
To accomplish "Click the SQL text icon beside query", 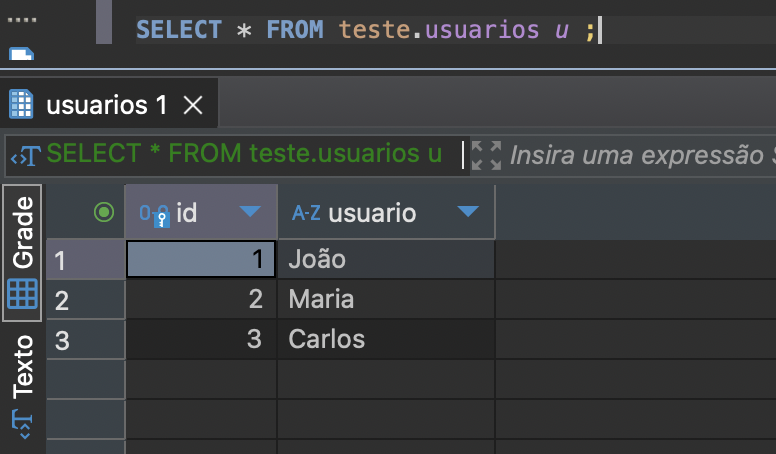I will click(25, 155).
